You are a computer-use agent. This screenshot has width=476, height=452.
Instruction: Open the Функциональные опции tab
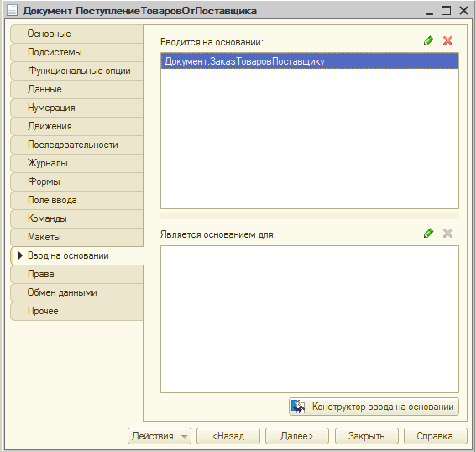(x=76, y=71)
